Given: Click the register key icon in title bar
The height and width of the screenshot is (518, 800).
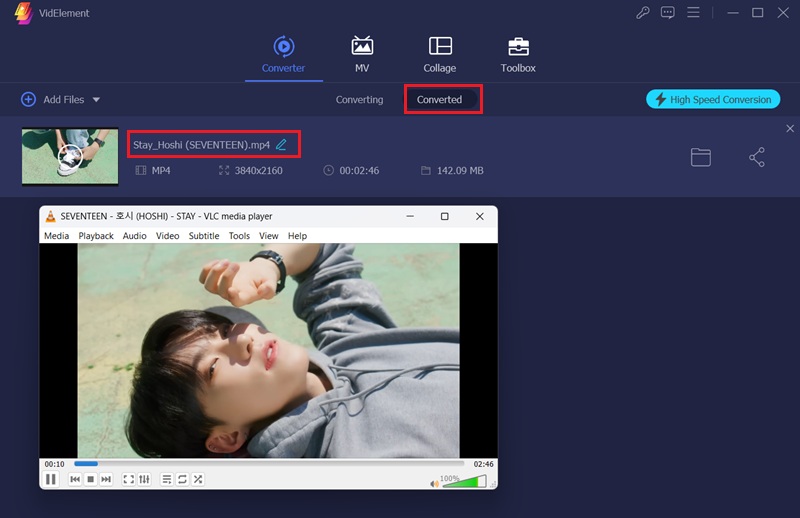Looking at the screenshot, I should click(643, 12).
